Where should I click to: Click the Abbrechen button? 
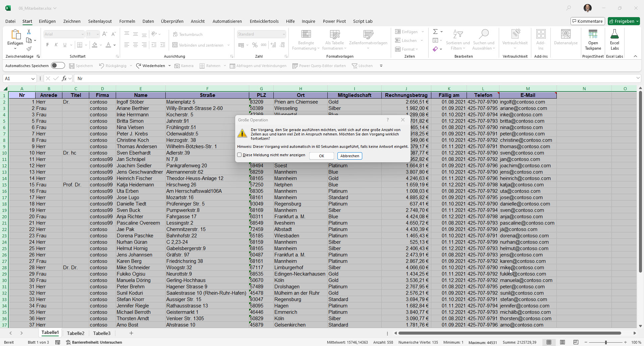[350, 156]
